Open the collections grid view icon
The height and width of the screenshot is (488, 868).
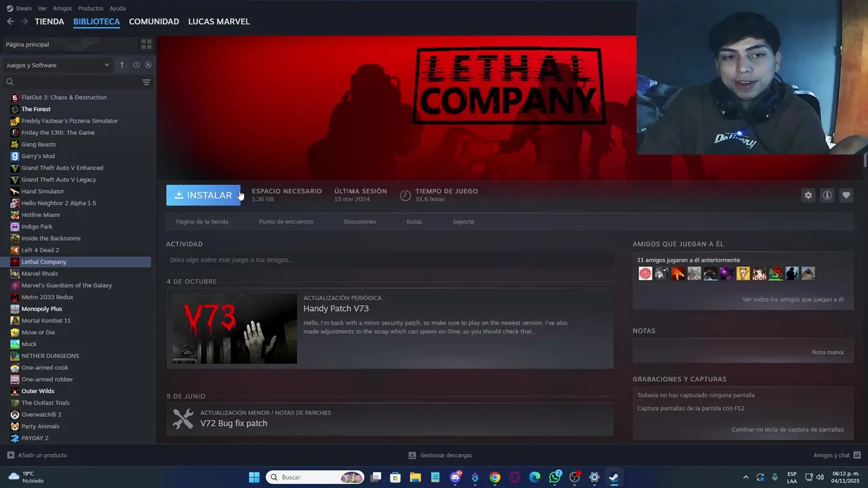tap(146, 44)
